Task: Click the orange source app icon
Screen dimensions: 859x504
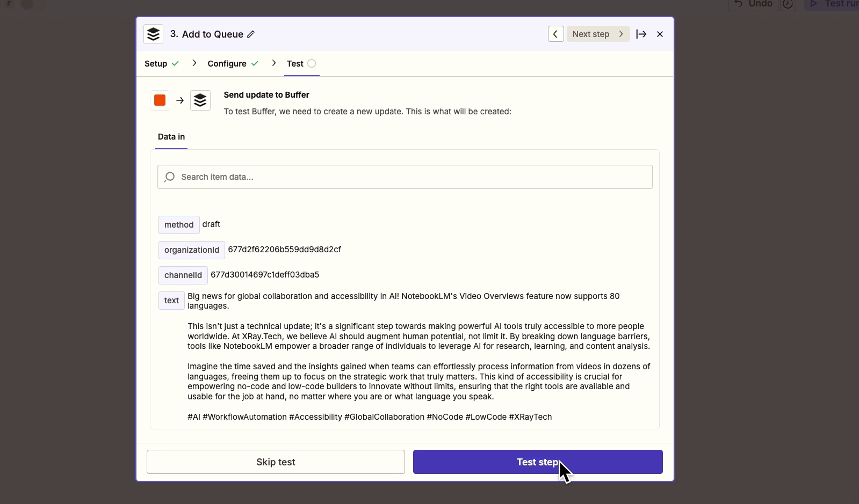Action: (x=160, y=100)
